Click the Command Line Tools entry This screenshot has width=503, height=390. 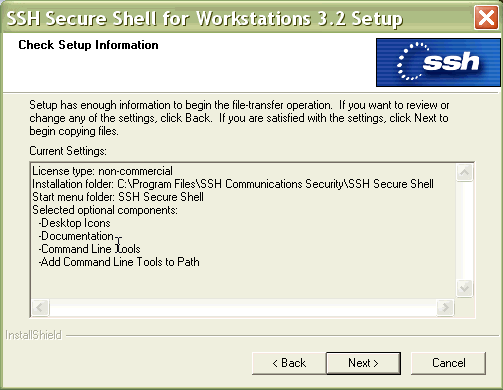(x=89, y=249)
